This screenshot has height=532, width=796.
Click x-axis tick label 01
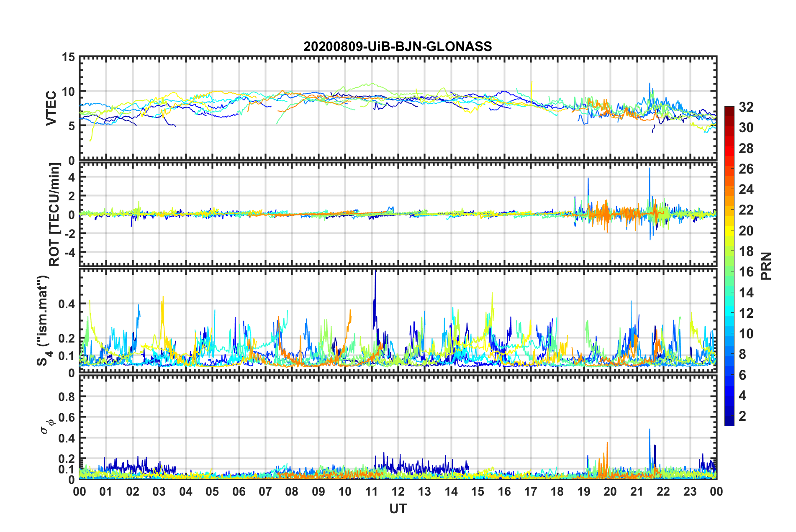(106, 491)
